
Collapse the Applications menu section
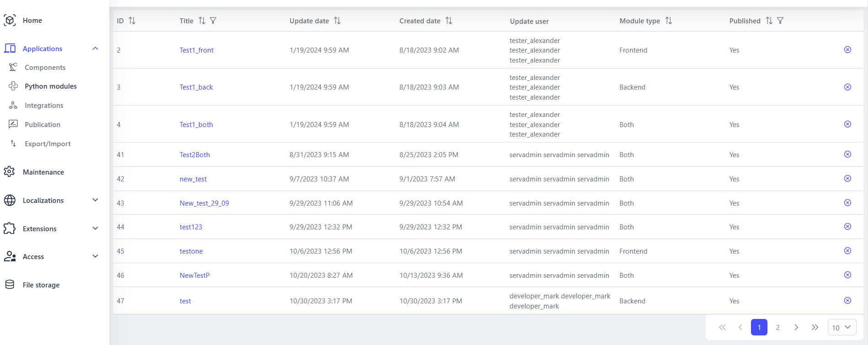(x=95, y=48)
